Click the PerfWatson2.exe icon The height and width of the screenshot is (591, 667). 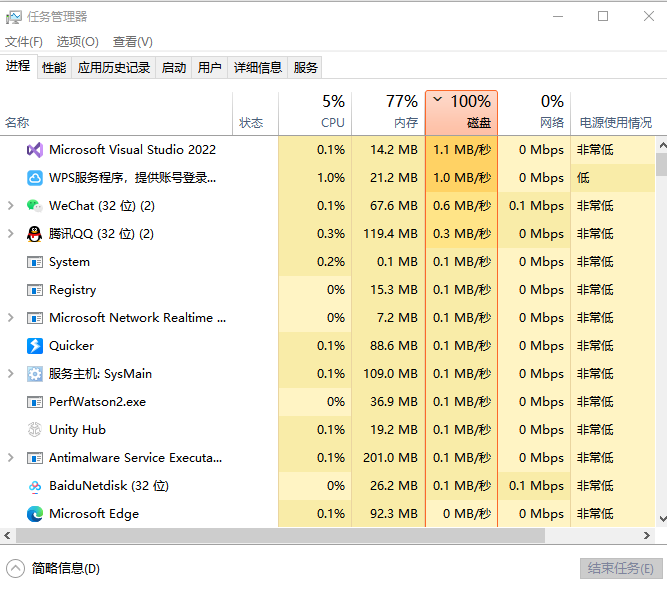(x=34, y=402)
